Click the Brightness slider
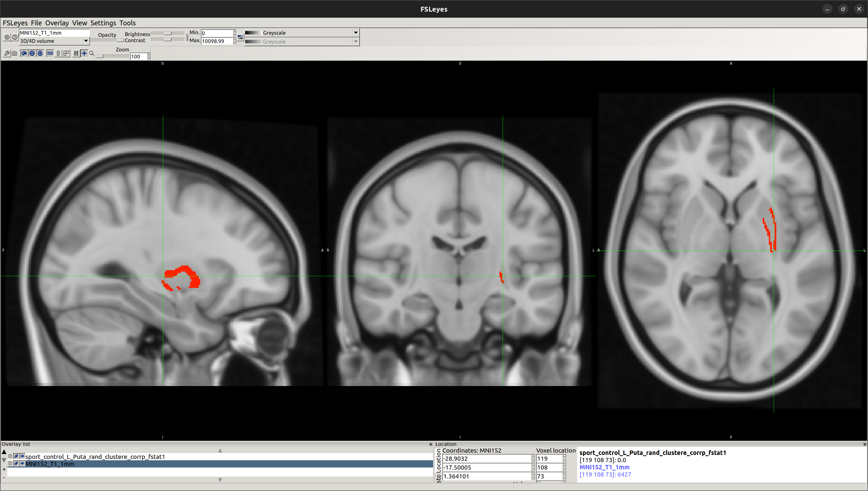This screenshot has height=491, width=868. (168, 33)
